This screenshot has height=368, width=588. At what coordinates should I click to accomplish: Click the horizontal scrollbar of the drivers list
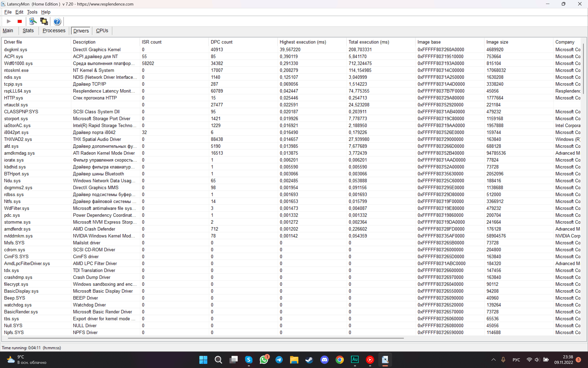[206, 338]
